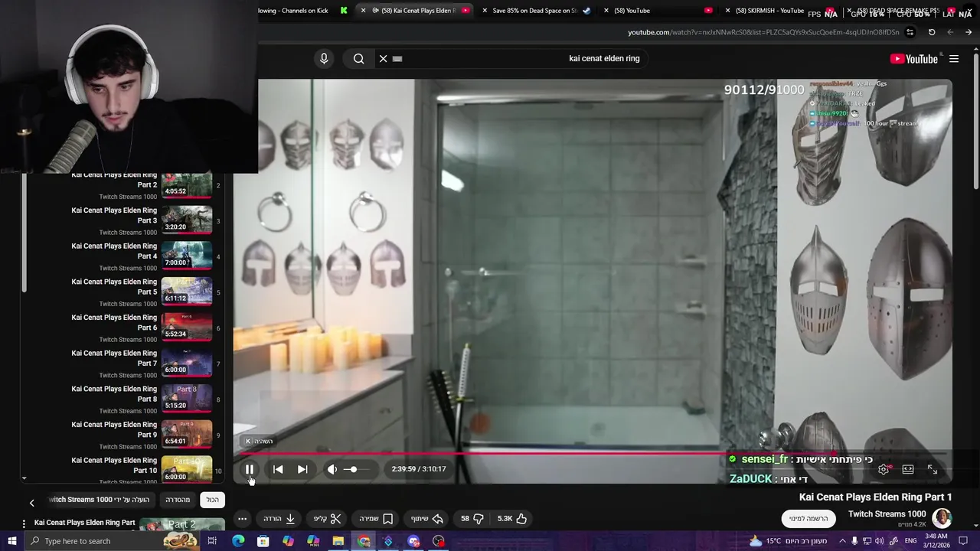Open the Windows notification center icon

coord(964,541)
